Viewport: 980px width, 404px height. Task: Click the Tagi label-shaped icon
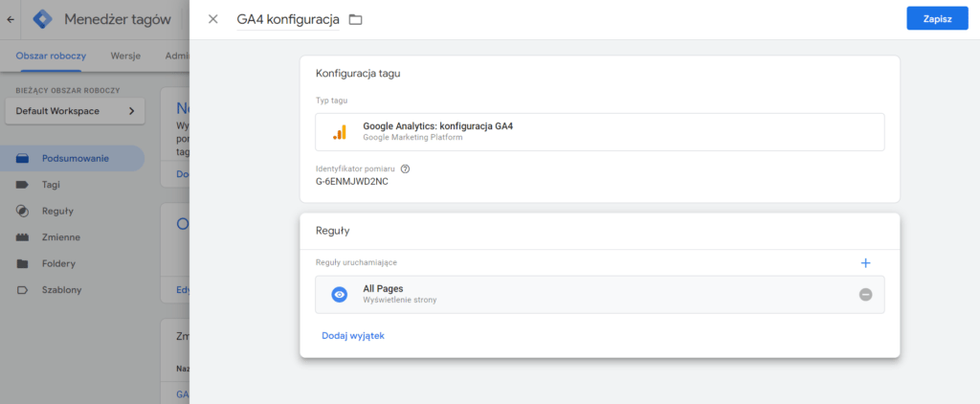23,185
